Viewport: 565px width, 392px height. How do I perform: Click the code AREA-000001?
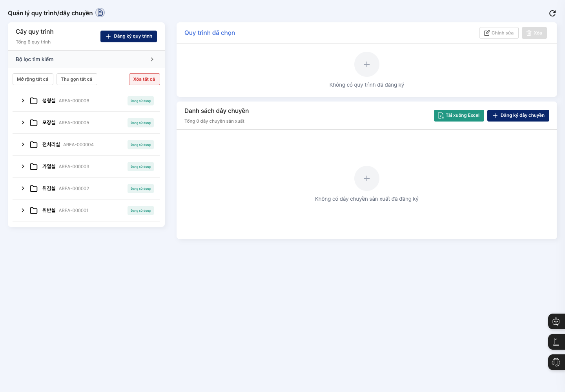(74, 211)
